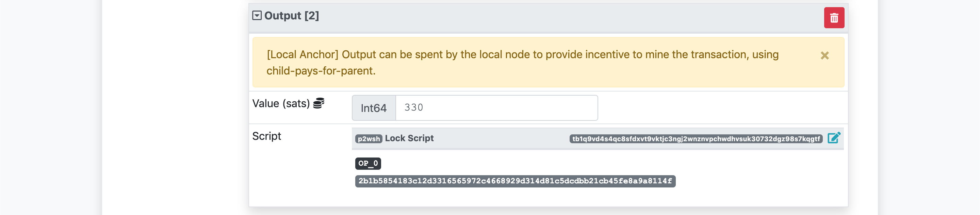Click the Output [2] header title
The height and width of the screenshot is (215, 980).
[291, 16]
